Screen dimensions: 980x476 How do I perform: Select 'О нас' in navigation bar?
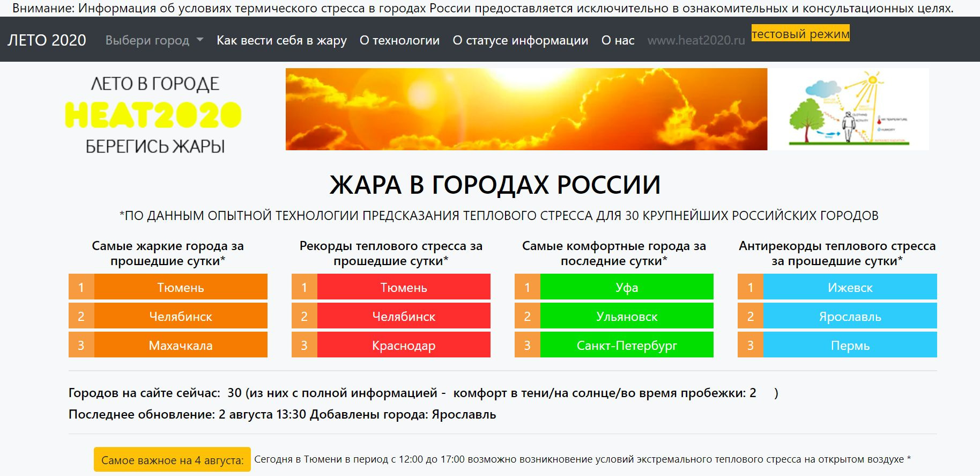(x=618, y=40)
